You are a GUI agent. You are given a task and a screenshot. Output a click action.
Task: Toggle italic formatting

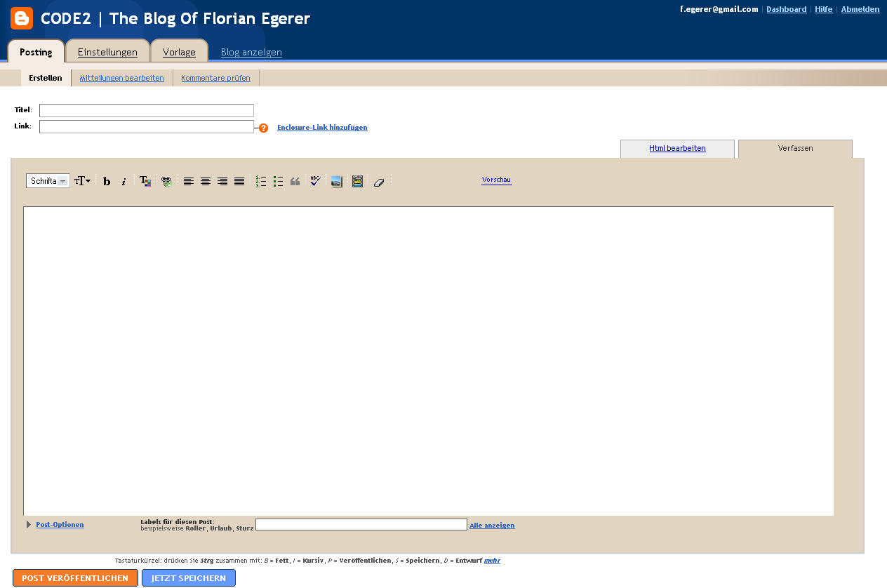pos(124,181)
